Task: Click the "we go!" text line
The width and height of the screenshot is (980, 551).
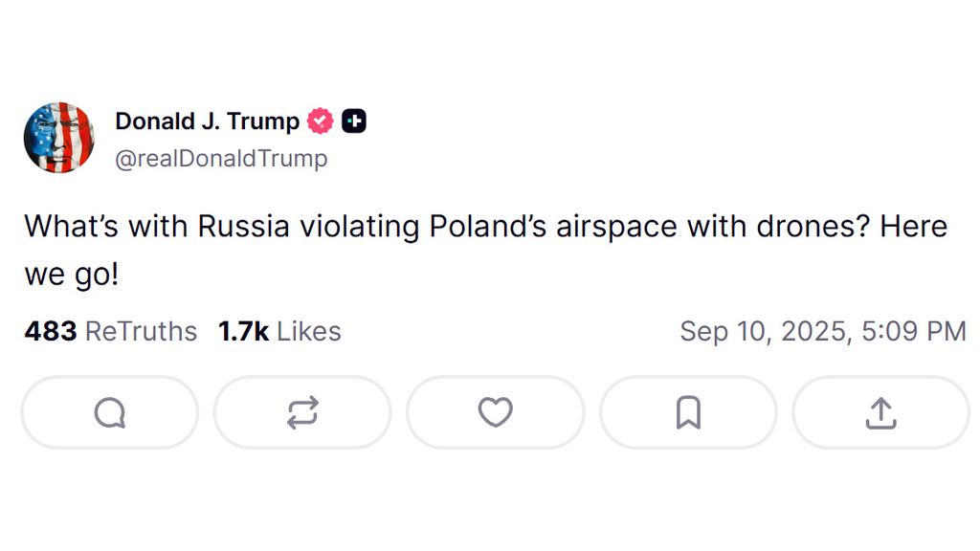Action: (73, 275)
